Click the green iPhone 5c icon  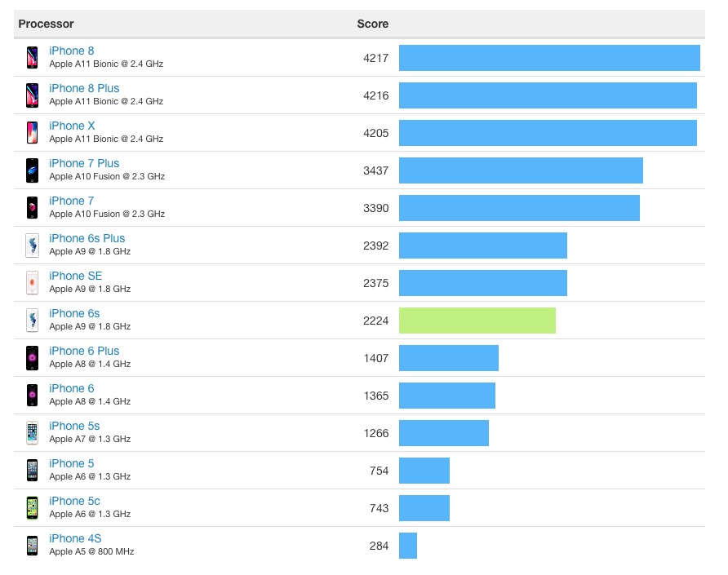click(32, 507)
